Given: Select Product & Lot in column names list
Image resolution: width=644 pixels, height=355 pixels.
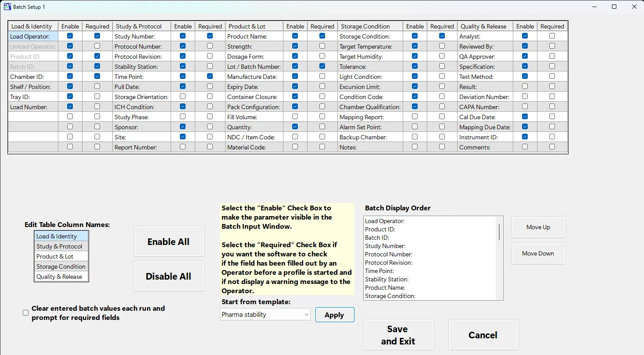Looking at the screenshot, I should (61, 256).
